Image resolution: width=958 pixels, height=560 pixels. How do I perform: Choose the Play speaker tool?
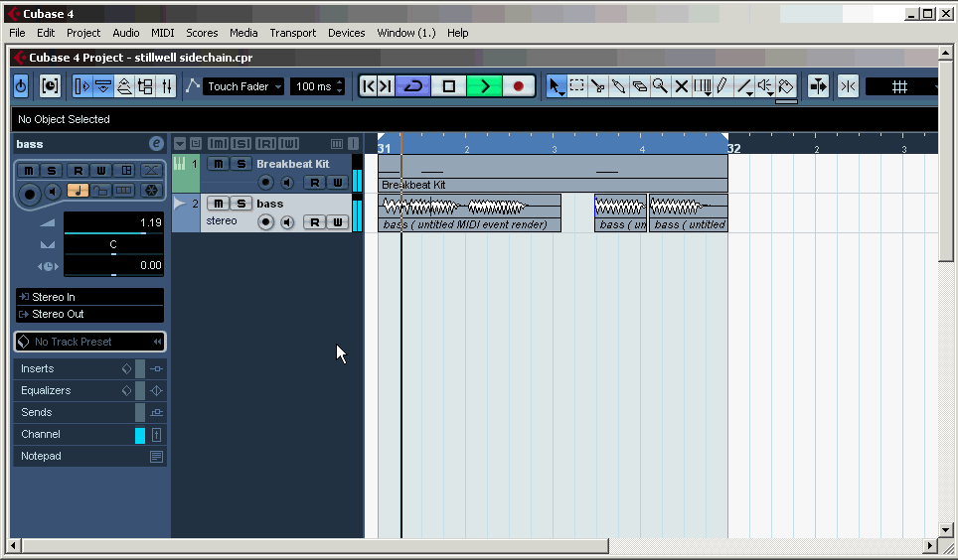pyautogui.click(x=765, y=86)
